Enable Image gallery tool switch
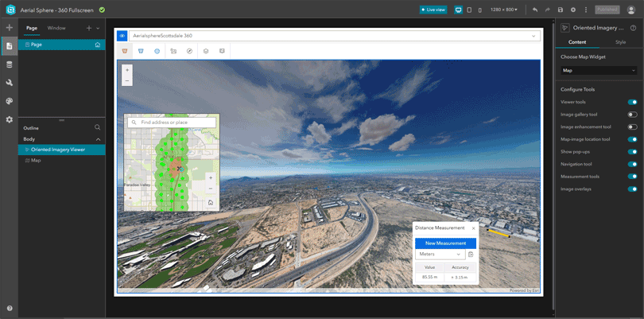This screenshot has width=644, height=319. (x=632, y=115)
